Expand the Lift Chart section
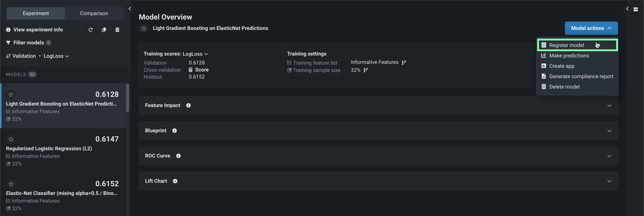 pyautogui.click(x=609, y=181)
